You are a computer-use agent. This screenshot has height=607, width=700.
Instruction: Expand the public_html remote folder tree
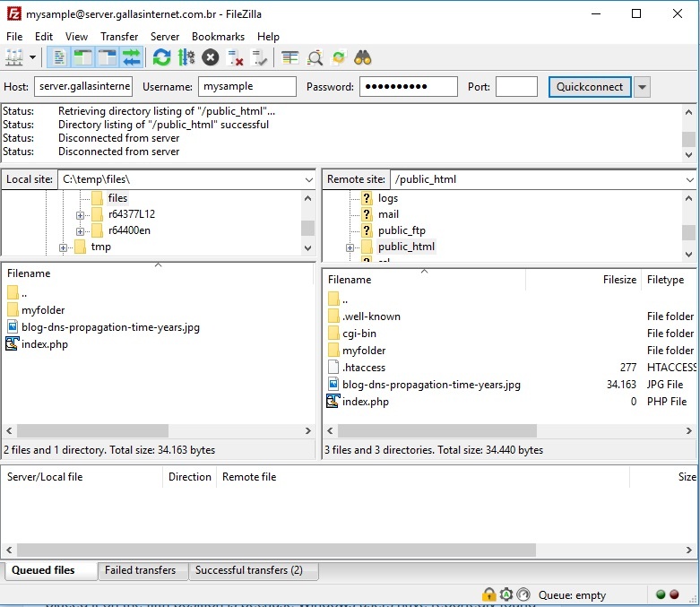(350, 247)
